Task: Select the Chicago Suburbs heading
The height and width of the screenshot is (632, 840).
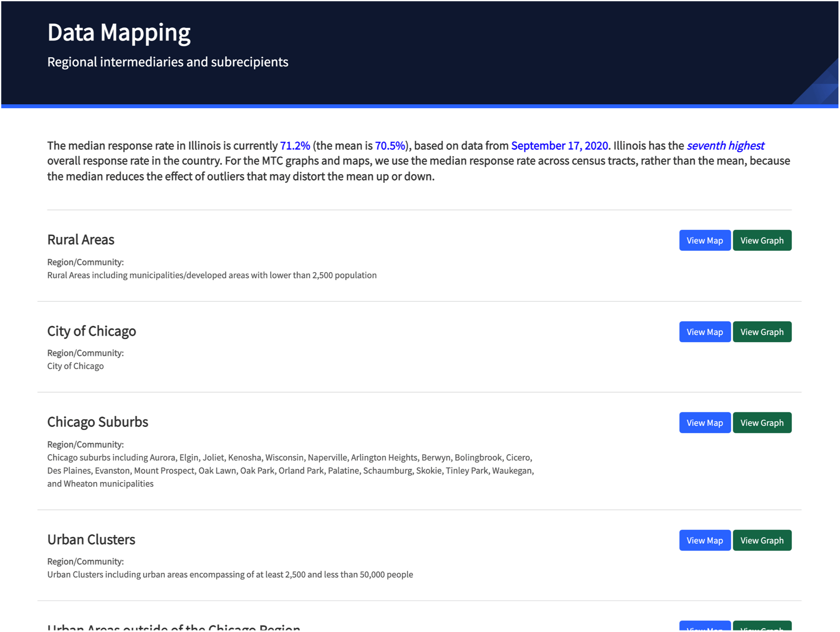Action: click(97, 422)
